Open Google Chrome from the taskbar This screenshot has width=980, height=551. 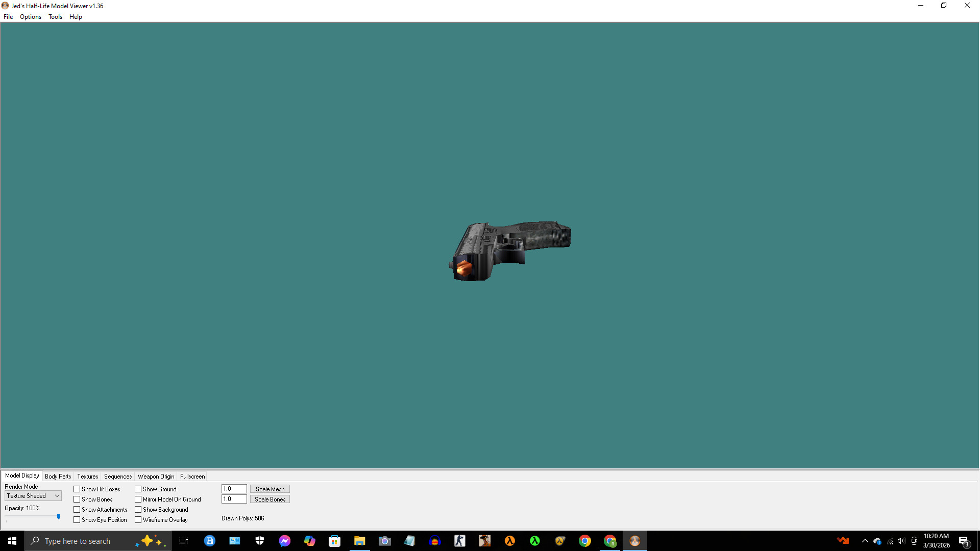(585, 541)
